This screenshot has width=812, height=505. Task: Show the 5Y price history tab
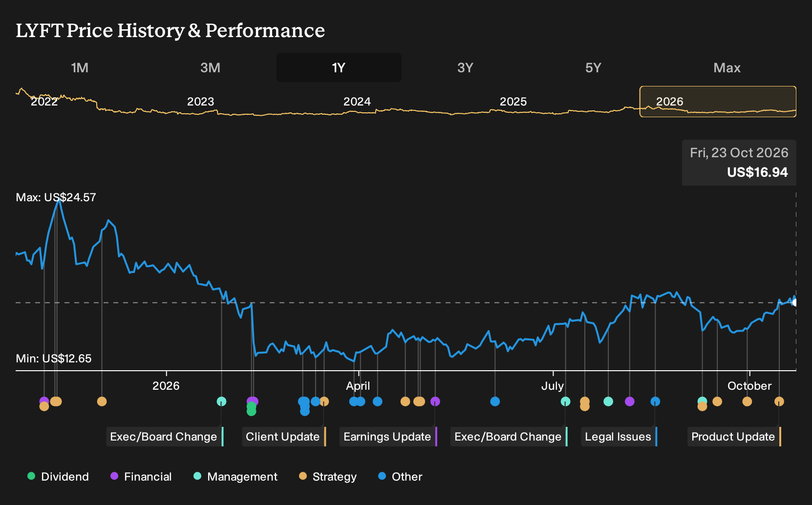coord(593,67)
